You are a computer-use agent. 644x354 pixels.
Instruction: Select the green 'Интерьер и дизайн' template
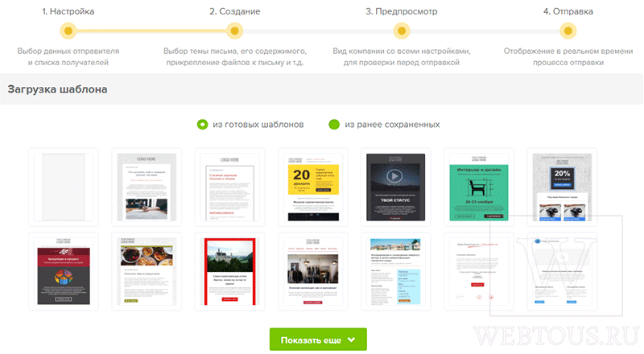click(x=479, y=187)
